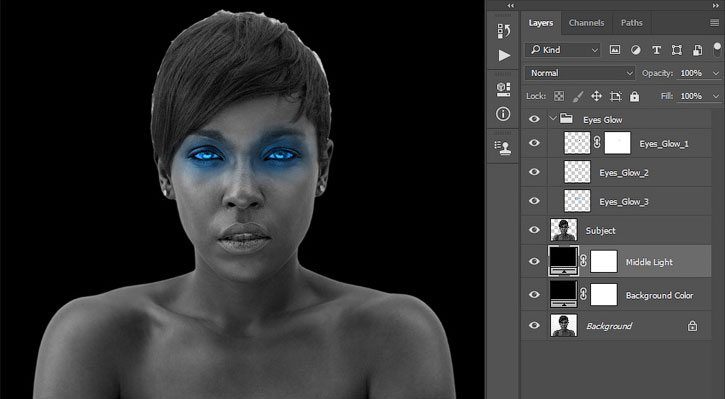725x399 pixels.
Task: Click the Eyes_Glow_1 white layer mask
Action: coord(617,143)
